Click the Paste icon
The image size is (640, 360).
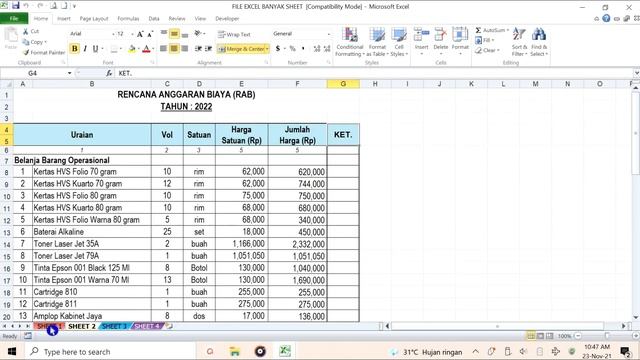[11, 36]
